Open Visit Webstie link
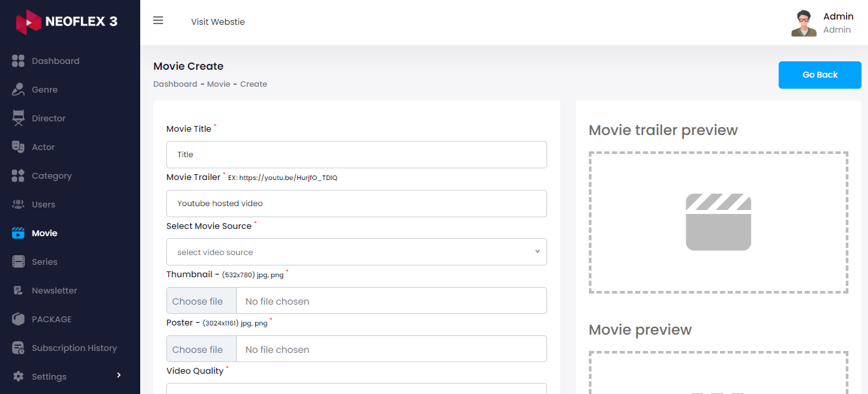Viewport: 868px width, 394px height. pos(218,22)
